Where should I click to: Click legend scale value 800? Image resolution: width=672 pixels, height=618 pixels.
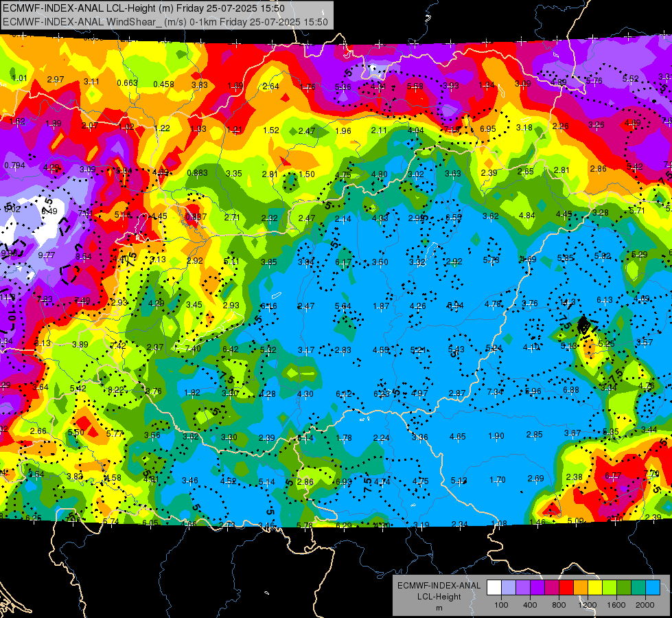pos(559,605)
